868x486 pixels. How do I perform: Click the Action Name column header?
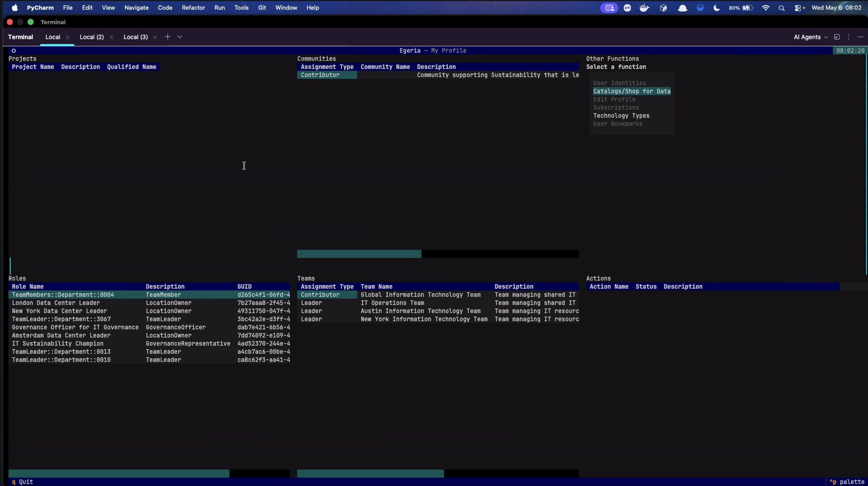(x=609, y=287)
